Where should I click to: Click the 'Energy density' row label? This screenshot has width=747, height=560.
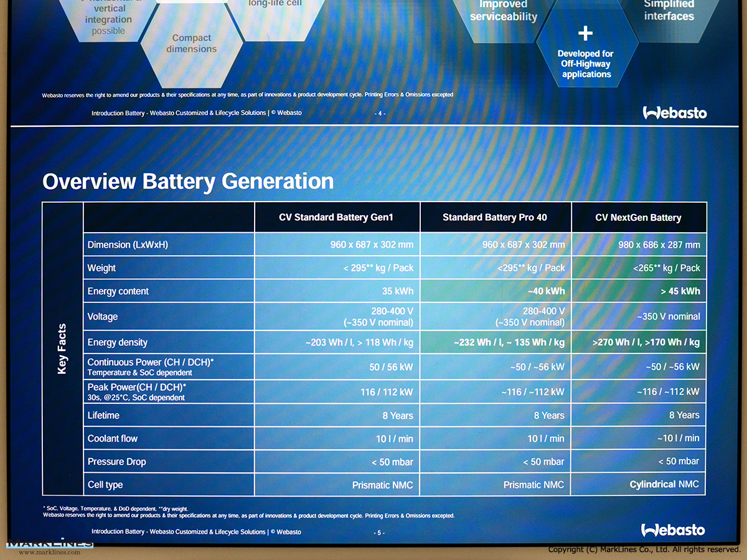click(x=118, y=342)
